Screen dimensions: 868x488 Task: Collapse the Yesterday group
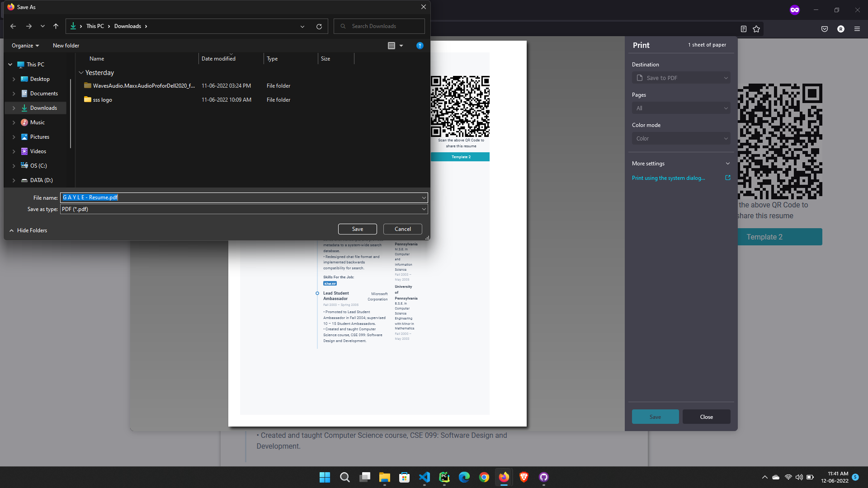81,73
